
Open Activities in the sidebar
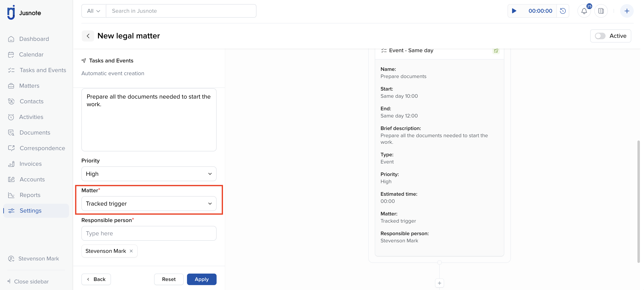pos(31,117)
